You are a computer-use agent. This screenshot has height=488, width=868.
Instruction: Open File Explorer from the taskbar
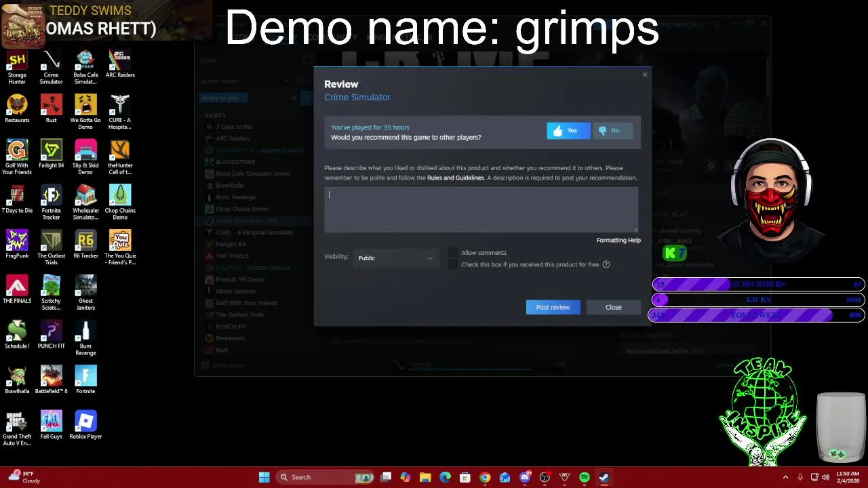[425, 477]
